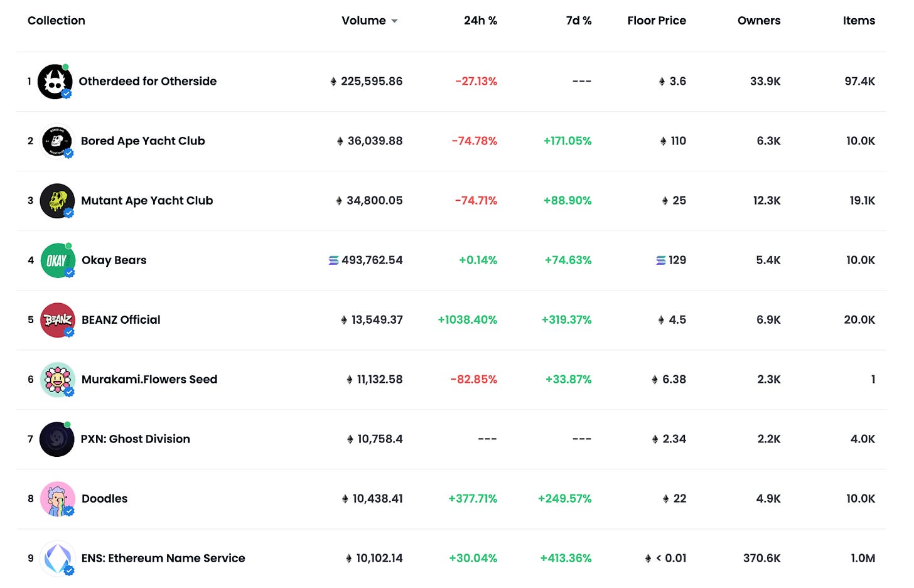Viewport: 914px width, 588px height.
Task: Open the Doodles pink character avatar
Action: pyautogui.click(x=58, y=499)
